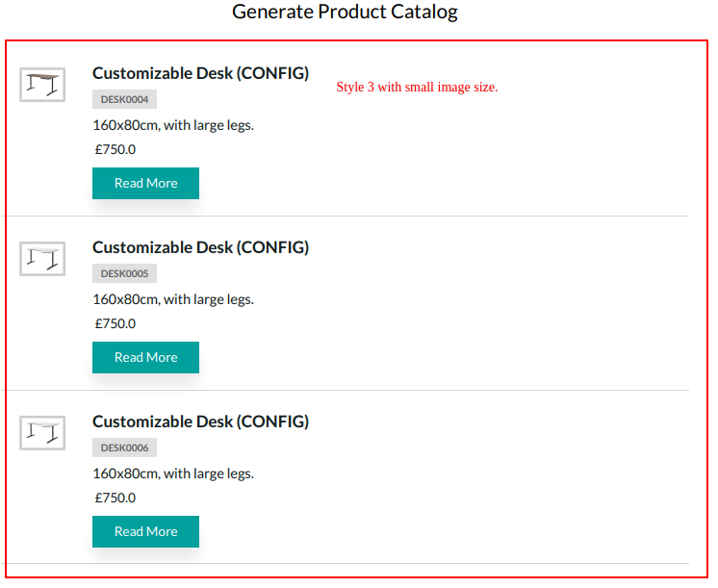
Task: Open the second Customizable Desk (CONFIG) title
Action: click(x=200, y=247)
